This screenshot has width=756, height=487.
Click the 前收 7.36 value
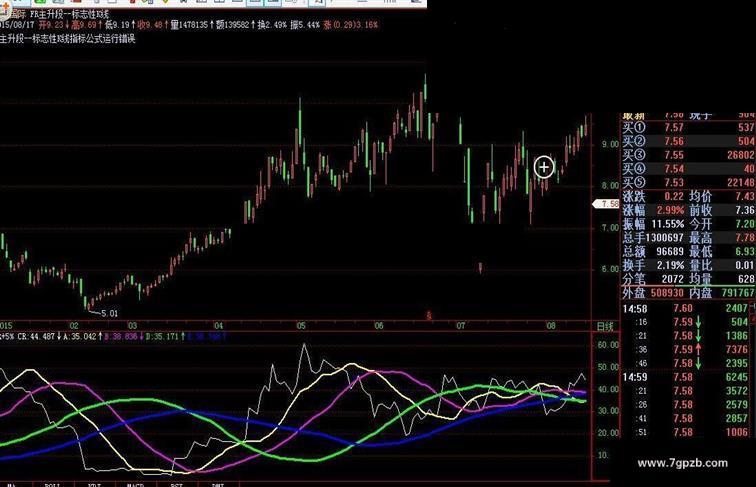pyautogui.click(x=745, y=210)
